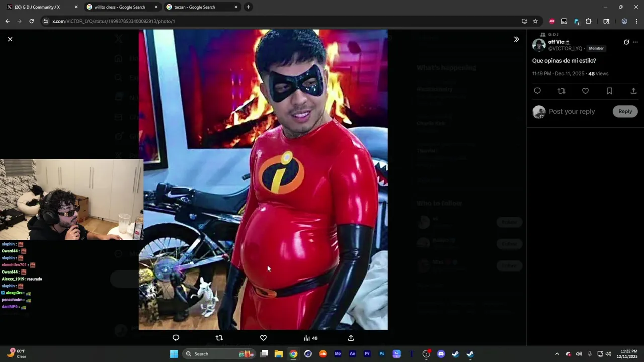
Task: Open the weather widget showing 60°F Clear
Action: 17,354
